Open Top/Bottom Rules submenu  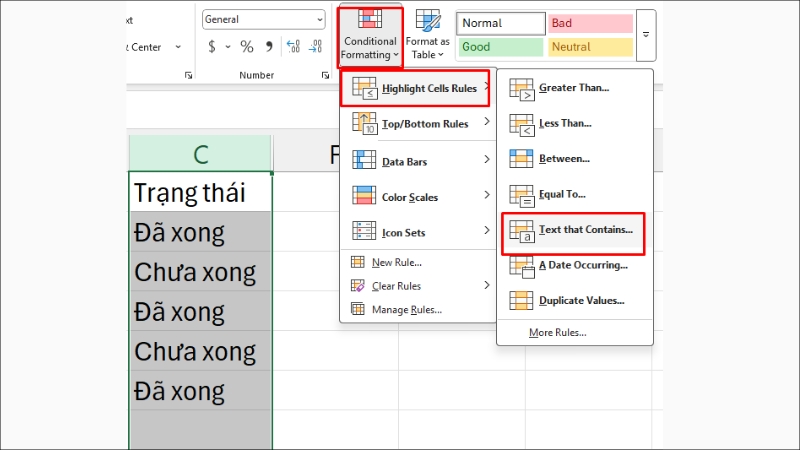[418, 123]
